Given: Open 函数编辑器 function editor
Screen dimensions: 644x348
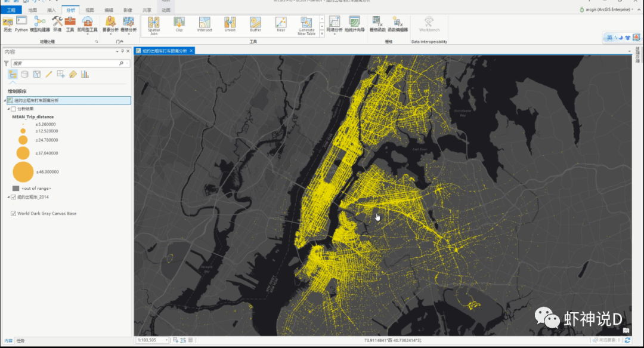Looking at the screenshot, I should tap(398, 24).
